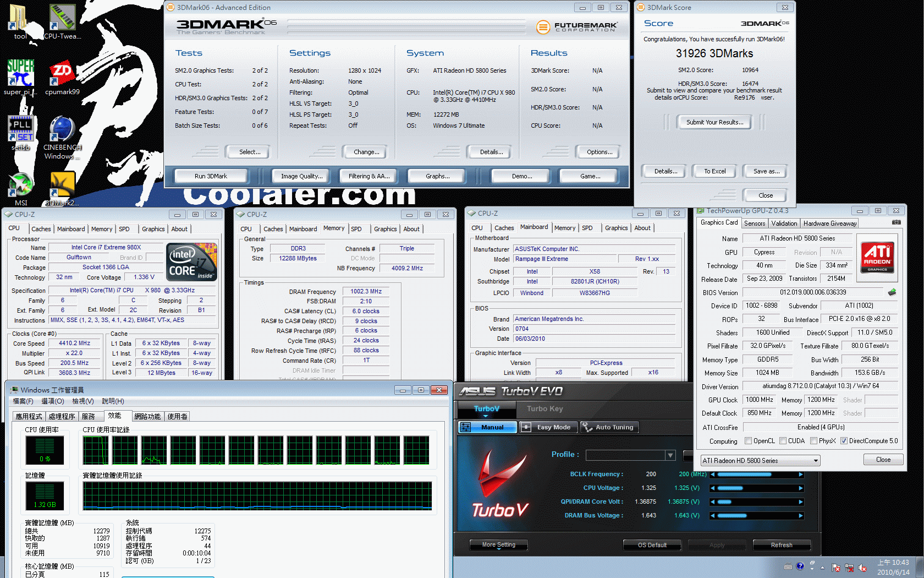Click the BCLK Frequency slider bar
The height and width of the screenshot is (578, 924).
click(x=757, y=475)
